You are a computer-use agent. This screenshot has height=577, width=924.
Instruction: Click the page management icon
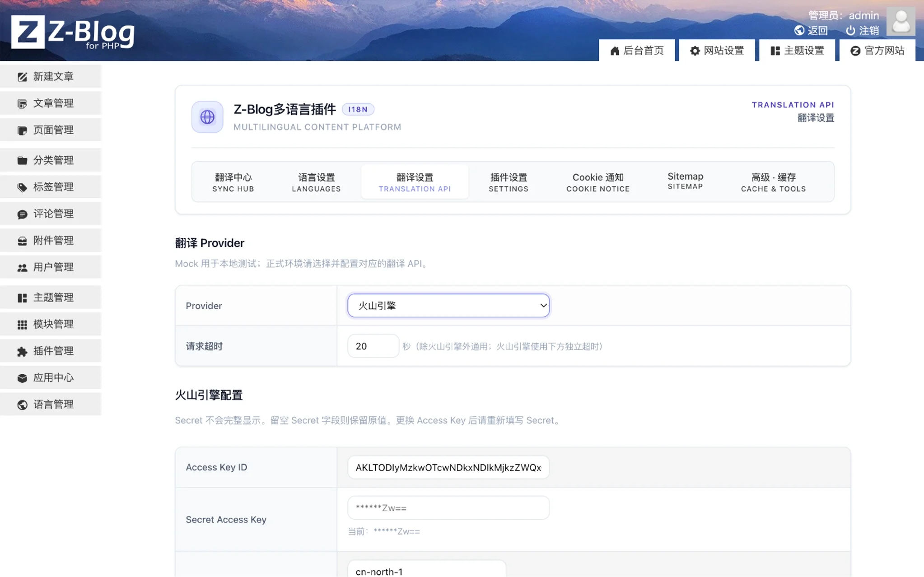(22, 130)
